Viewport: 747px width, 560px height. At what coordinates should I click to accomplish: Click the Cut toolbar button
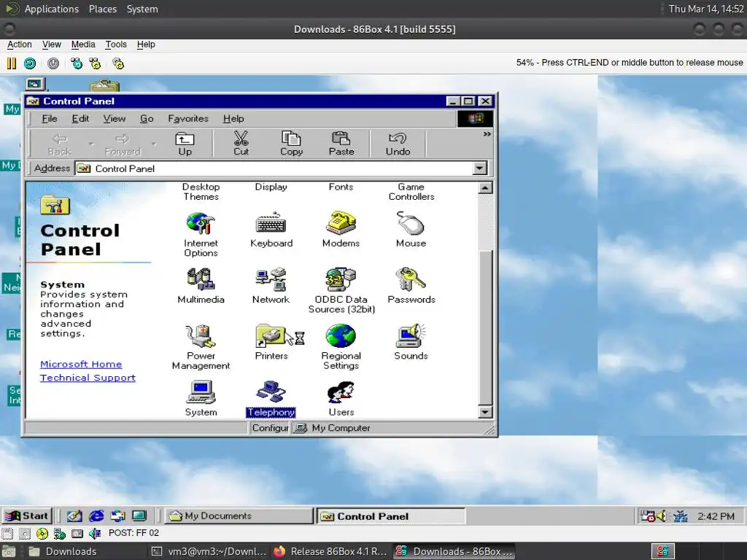click(241, 144)
